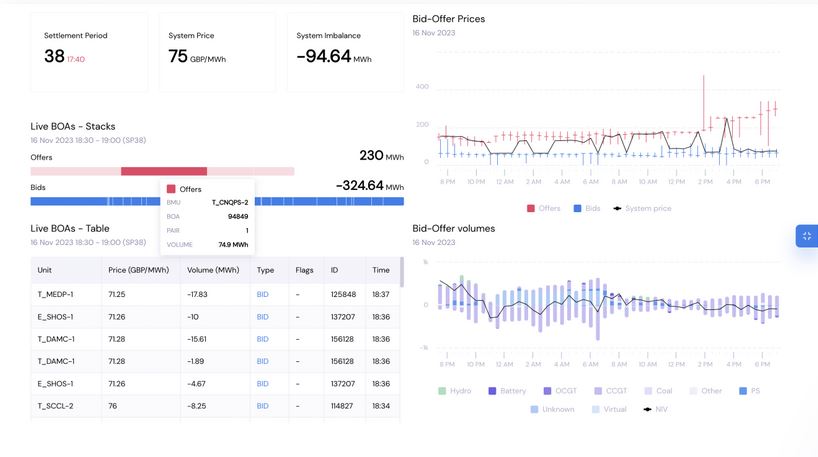Click the highlighted dark red Offers stack segment
Viewport: 818px width, 457px height.
pos(164,171)
